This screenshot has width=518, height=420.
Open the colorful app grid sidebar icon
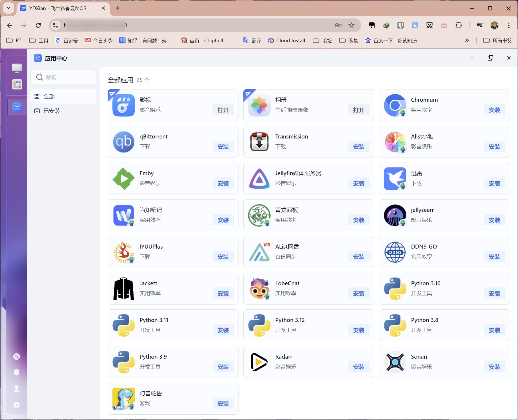(x=17, y=84)
